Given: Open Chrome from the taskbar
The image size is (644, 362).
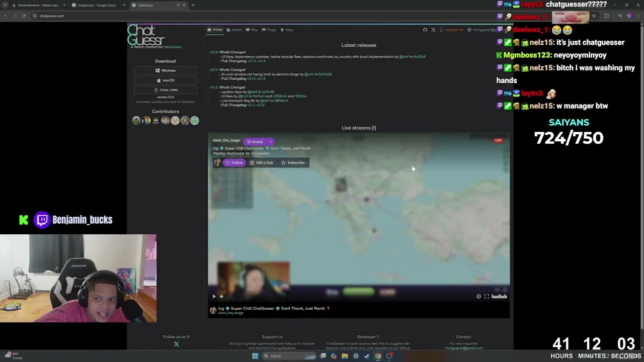Looking at the screenshot, I should click(378, 356).
